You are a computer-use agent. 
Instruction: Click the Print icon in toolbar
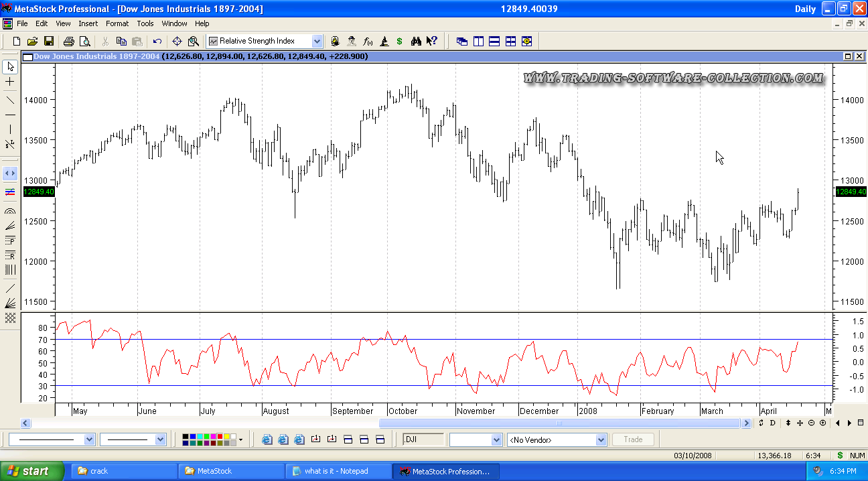(68, 42)
